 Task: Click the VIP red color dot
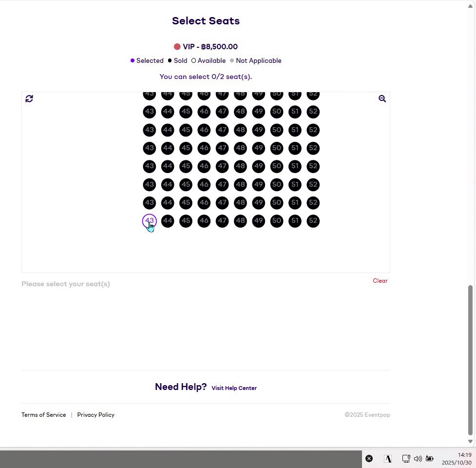point(177,46)
